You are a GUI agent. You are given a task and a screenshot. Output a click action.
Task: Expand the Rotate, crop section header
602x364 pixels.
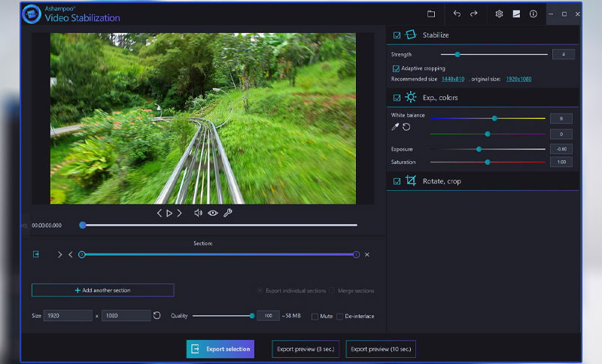click(482, 181)
